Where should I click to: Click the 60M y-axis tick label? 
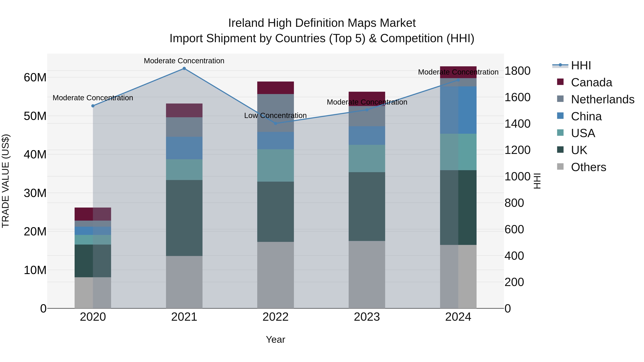pos(35,77)
